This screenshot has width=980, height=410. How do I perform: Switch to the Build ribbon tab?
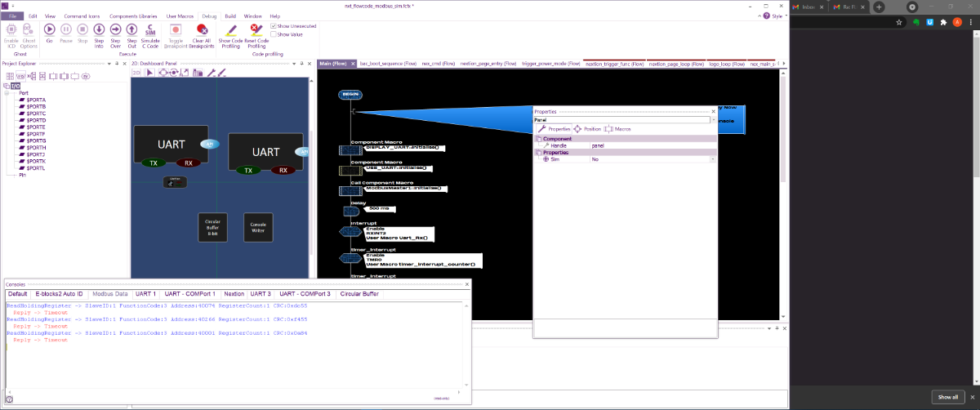tap(230, 16)
